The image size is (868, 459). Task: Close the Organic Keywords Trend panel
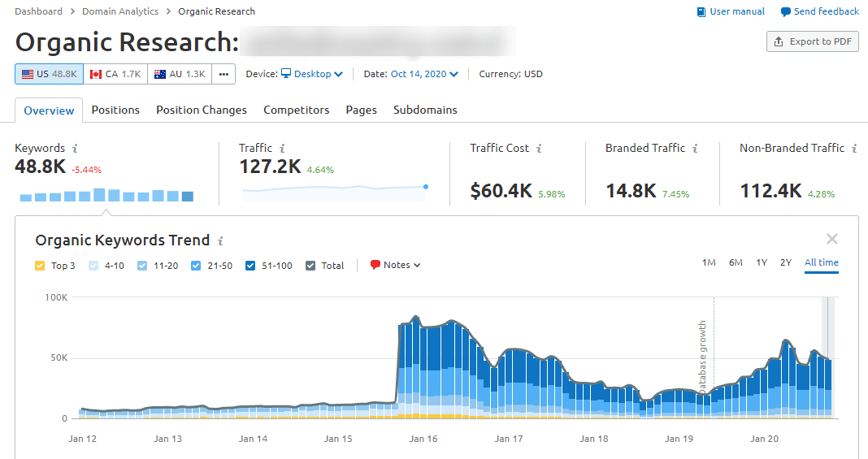click(x=831, y=239)
